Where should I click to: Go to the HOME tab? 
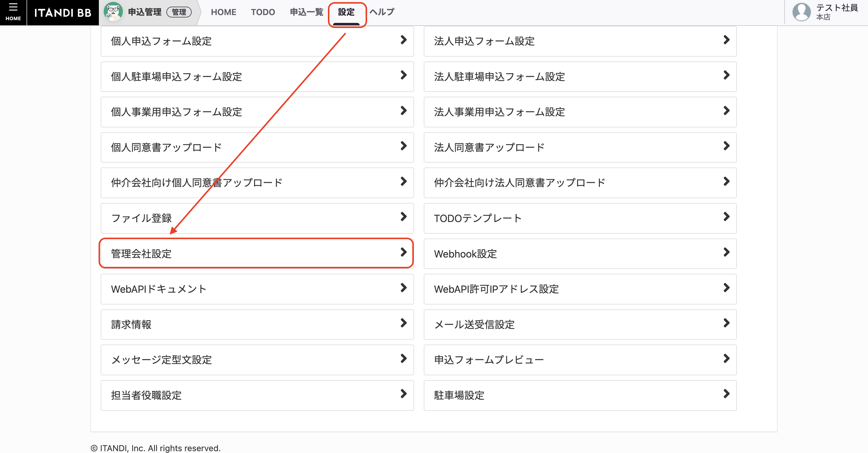(223, 12)
